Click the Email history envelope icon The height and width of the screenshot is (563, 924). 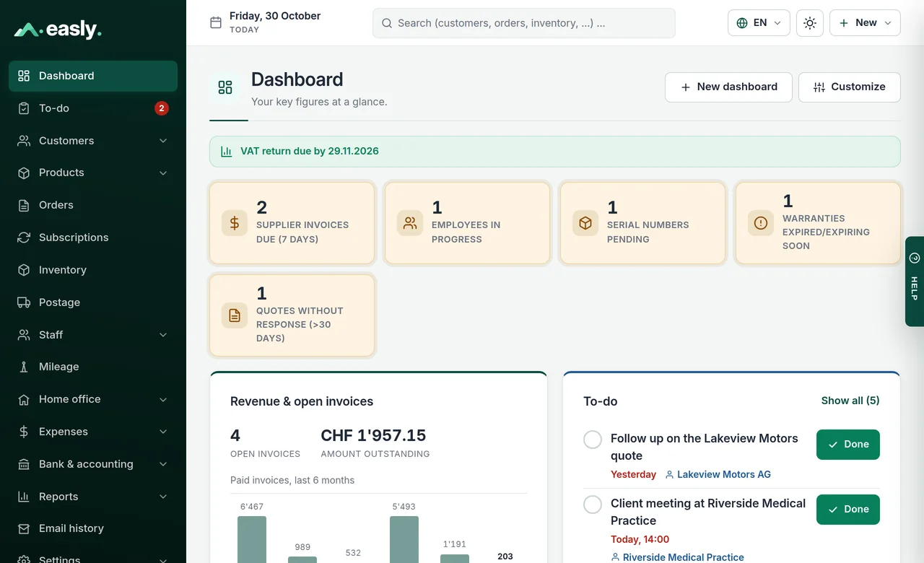click(x=24, y=528)
